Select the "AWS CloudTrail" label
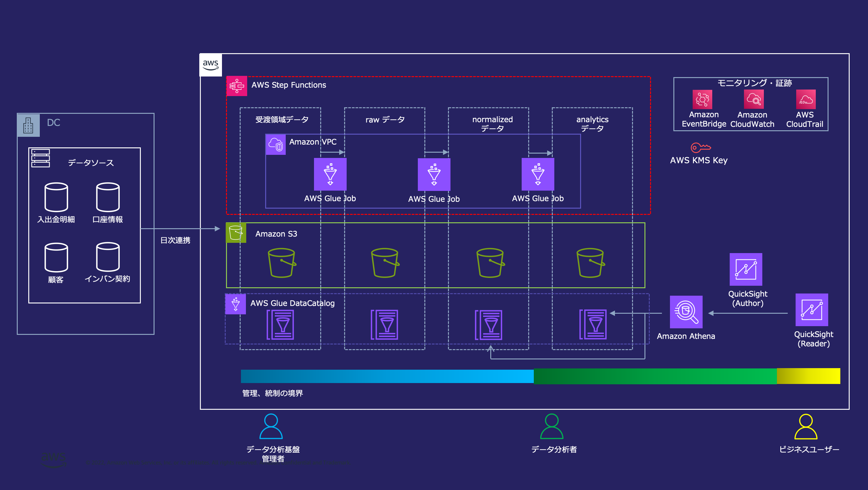Image resolution: width=868 pixels, height=490 pixels. [805, 119]
